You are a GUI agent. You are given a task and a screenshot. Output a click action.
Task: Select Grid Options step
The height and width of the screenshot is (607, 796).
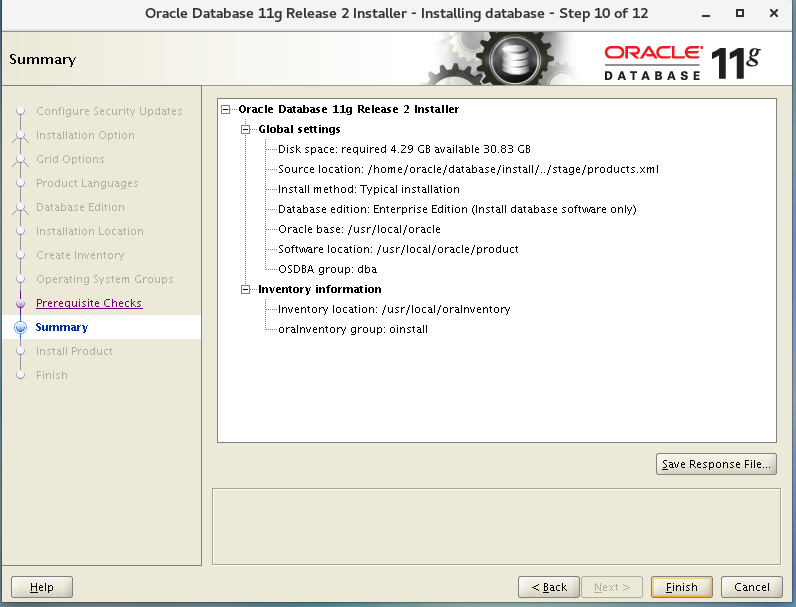point(70,159)
